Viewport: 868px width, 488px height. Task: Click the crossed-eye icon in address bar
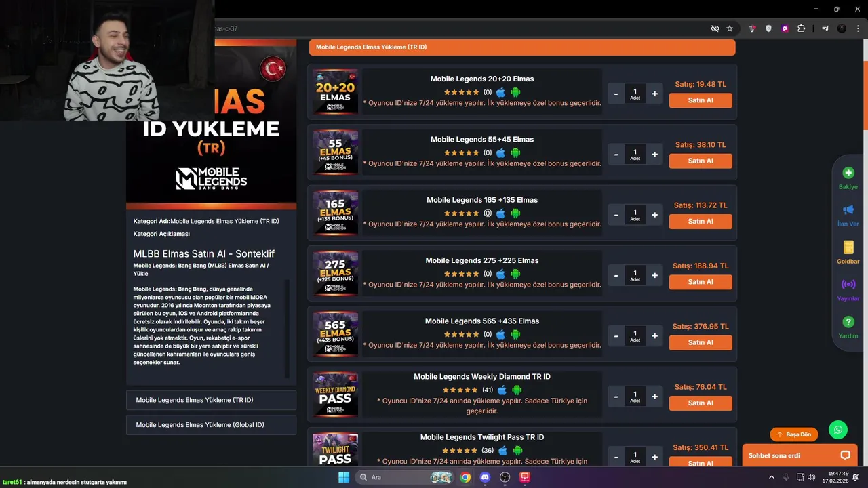tap(715, 28)
